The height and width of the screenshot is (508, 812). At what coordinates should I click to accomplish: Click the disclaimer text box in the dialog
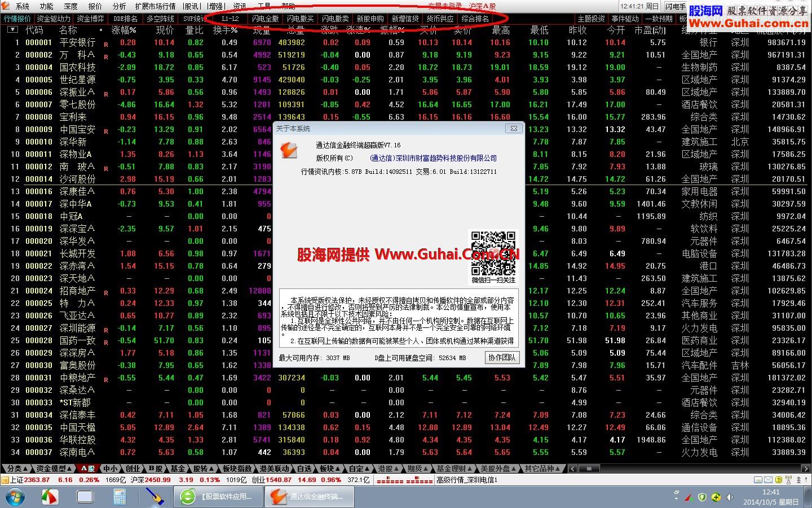coord(398,318)
